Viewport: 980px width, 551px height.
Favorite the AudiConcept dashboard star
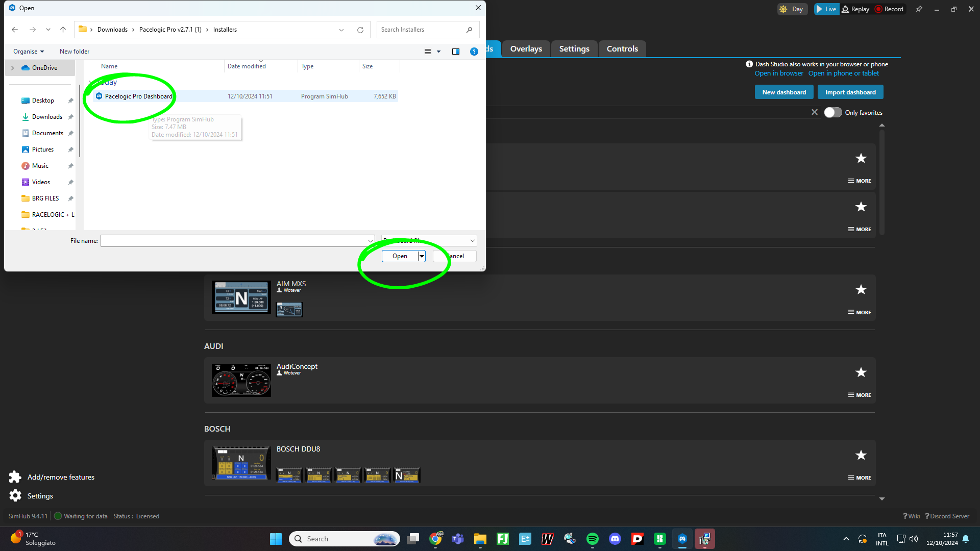click(x=861, y=372)
